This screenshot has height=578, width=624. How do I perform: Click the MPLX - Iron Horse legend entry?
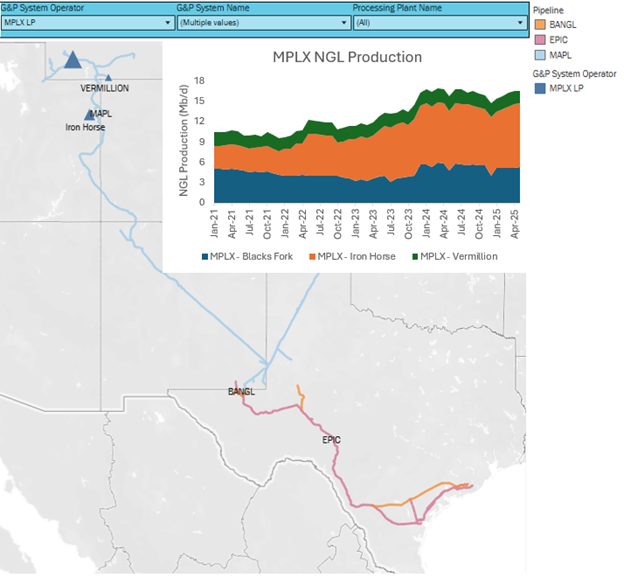click(x=352, y=257)
